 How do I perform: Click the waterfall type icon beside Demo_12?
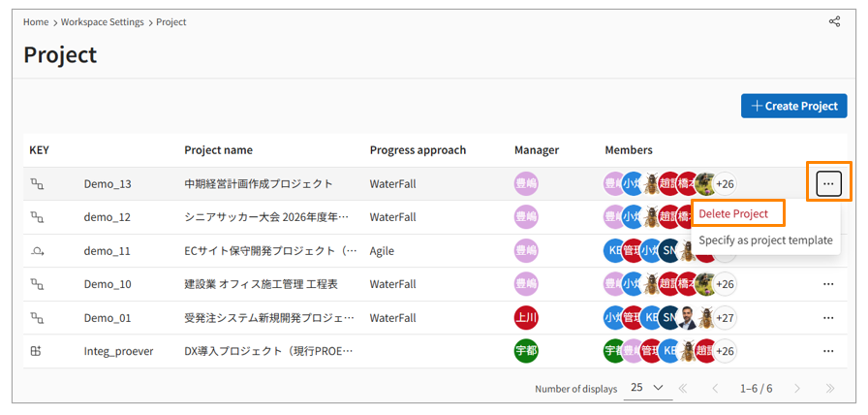tap(37, 217)
